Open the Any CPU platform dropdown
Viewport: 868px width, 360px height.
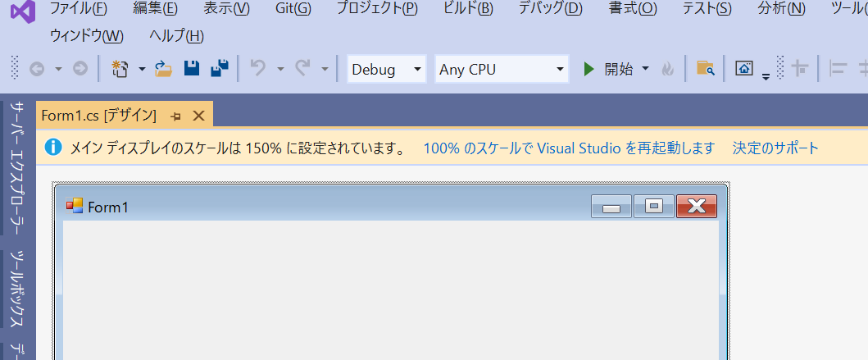[x=502, y=69]
